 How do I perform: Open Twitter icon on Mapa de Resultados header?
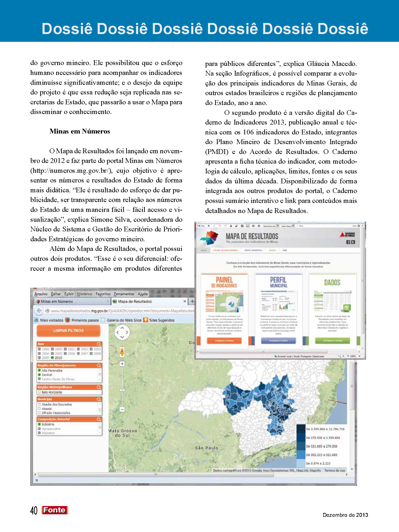(353, 242)
